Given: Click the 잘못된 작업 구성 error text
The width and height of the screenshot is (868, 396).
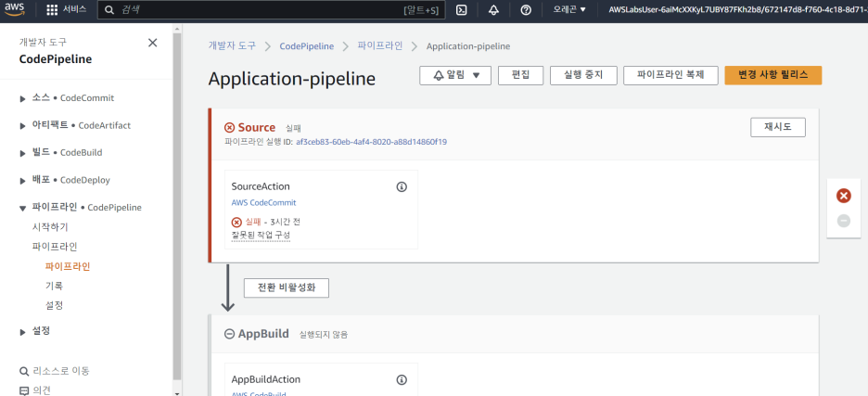Looking at the screenshot, I should point(261,236).
